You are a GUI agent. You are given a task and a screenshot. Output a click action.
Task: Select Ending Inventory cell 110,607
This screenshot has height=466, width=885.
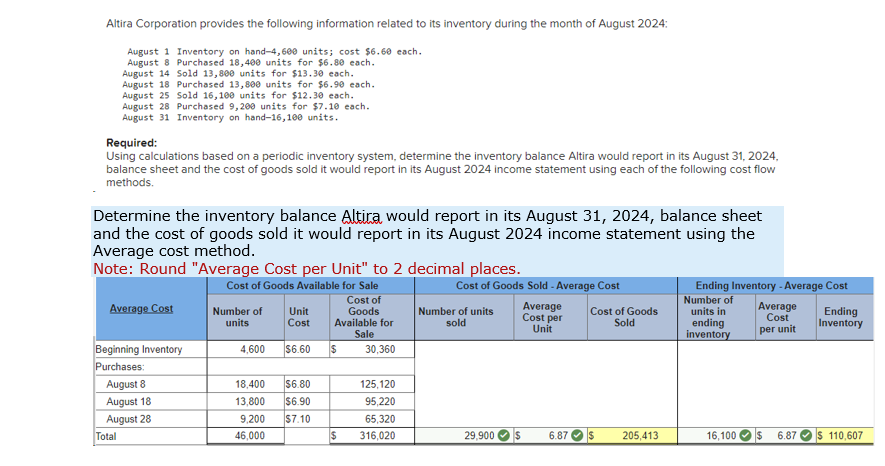[845, 436]
